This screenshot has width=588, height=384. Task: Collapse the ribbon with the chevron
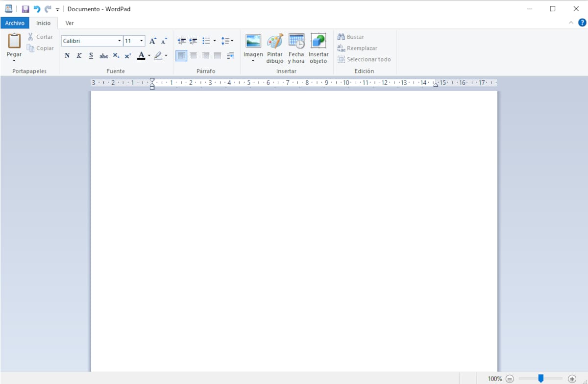pos(571,23)
